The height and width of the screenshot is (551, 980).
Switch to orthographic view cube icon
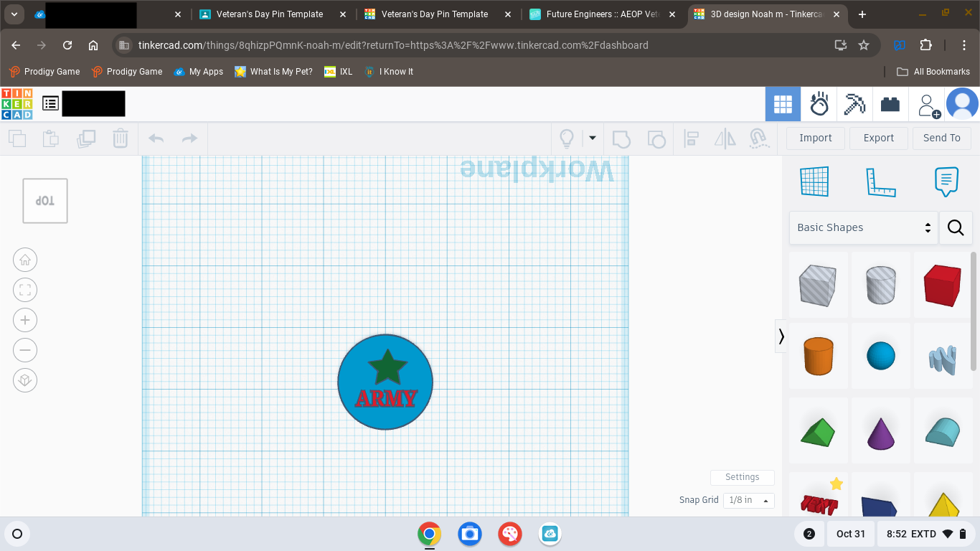click(x=25, y=380)
